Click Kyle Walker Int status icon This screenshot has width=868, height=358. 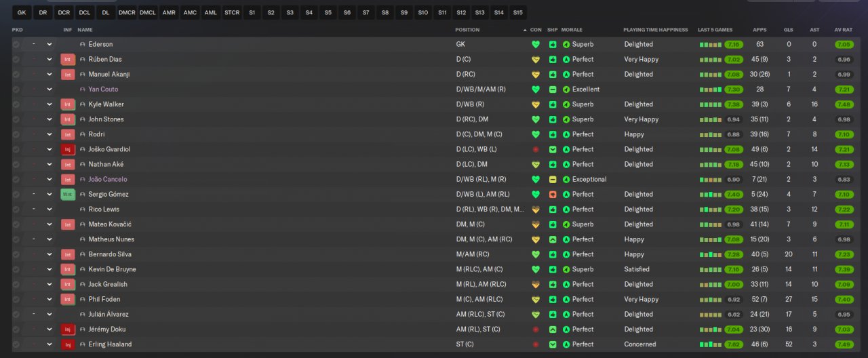click(67, 104)
